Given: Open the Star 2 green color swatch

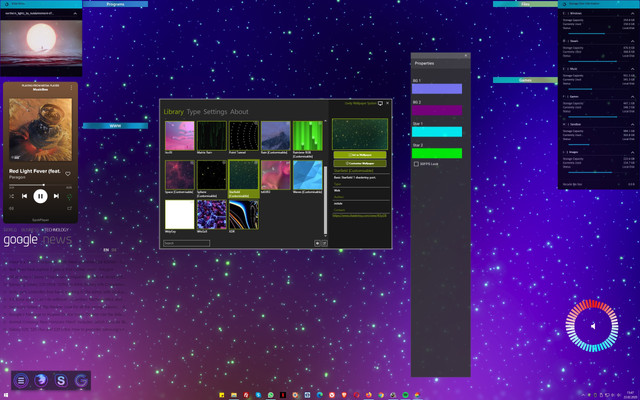Looking at the screenshot, I should [437, 153].
